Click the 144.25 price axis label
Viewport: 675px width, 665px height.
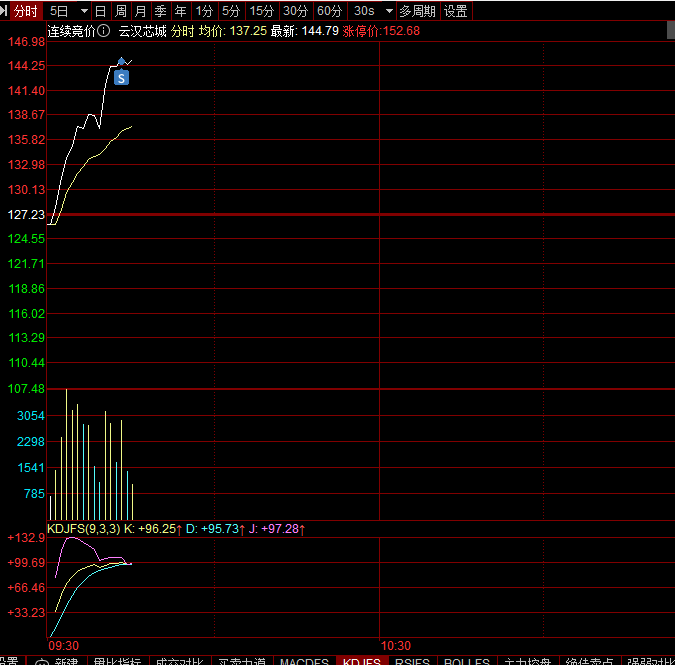[x=26, y=66]
